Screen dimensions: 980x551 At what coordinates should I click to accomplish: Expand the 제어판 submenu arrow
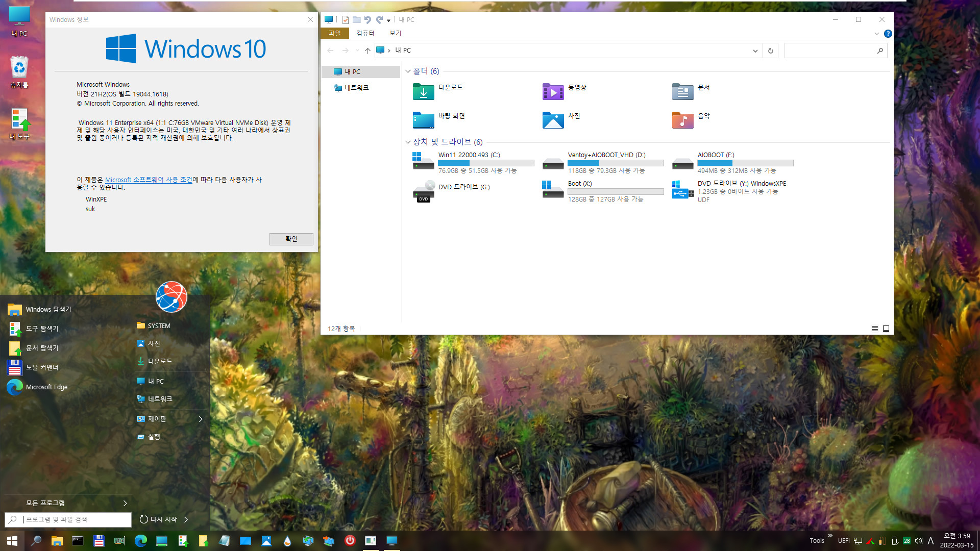tap(201, 419)
